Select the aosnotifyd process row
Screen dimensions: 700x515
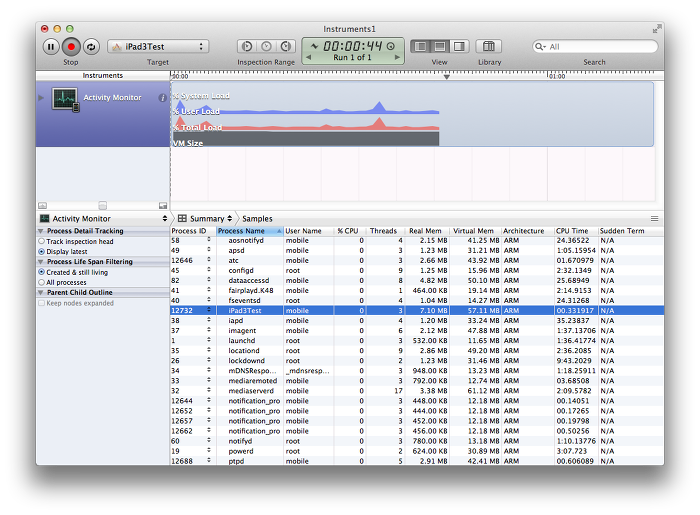click(x=417, y=241)
